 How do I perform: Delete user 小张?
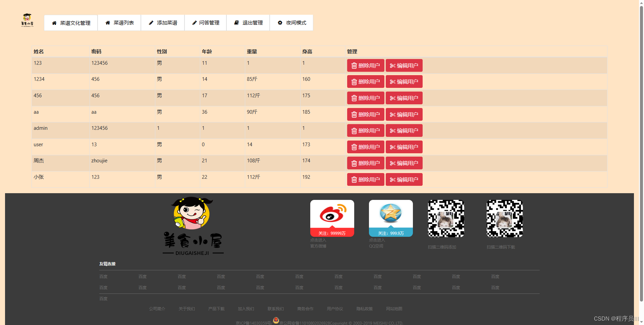pos(366,179)
